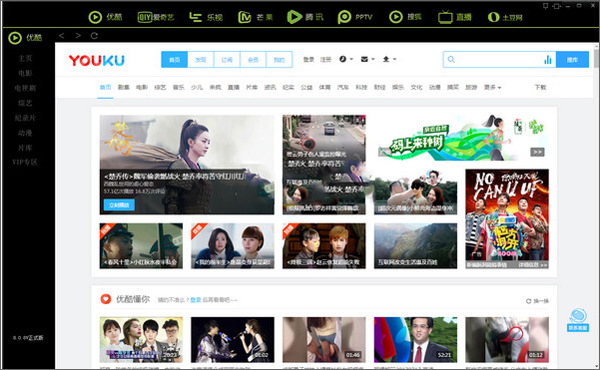Screen dimensions: 600x370
Task: Click the YOUKU logo
Action: point(96,60)
